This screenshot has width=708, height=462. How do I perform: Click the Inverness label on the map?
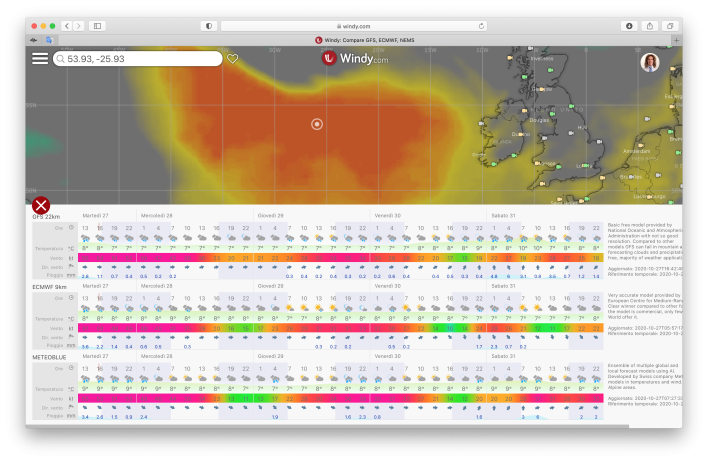click(542, 59)
